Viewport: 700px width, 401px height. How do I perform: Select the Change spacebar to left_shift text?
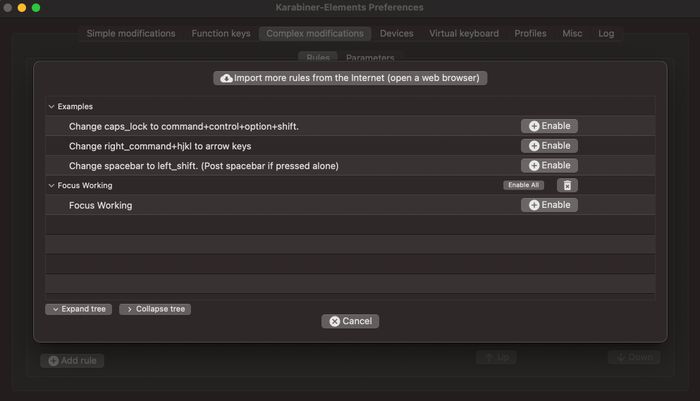tap(204, 166)
